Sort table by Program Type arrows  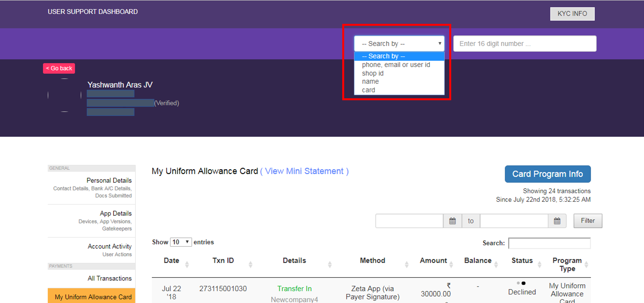pyautogui.click(x=586, y=264)
